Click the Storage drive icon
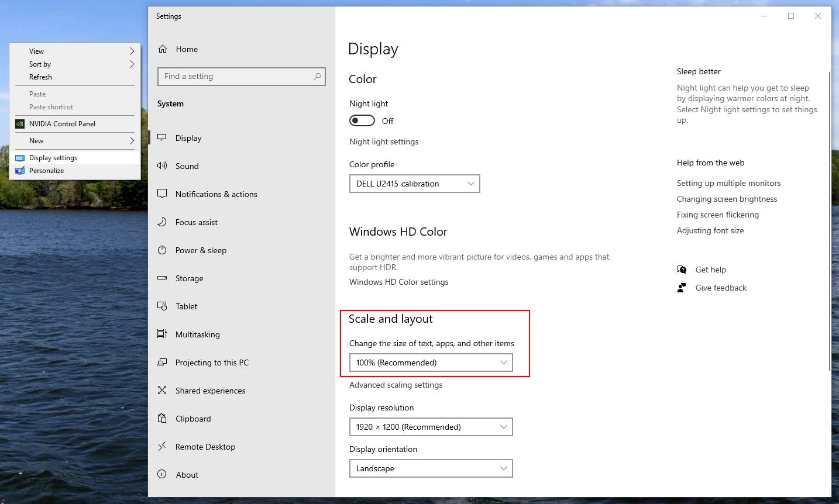The image size is (839, 504). point(162,278)
